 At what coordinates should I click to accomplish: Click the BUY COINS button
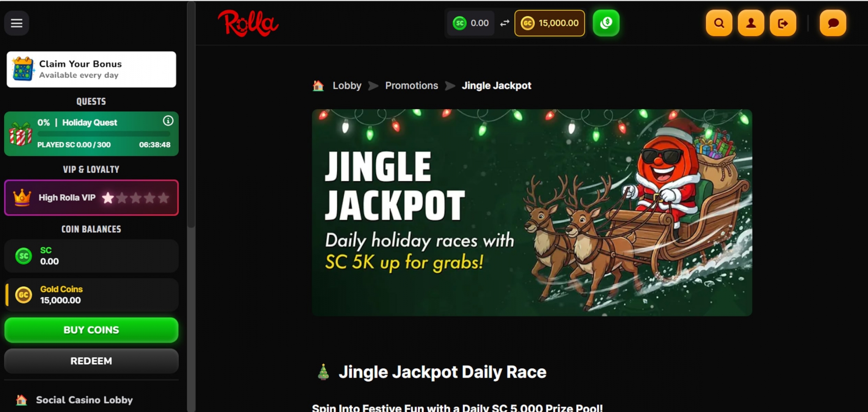pyautogui.click(x=91, y=330)
